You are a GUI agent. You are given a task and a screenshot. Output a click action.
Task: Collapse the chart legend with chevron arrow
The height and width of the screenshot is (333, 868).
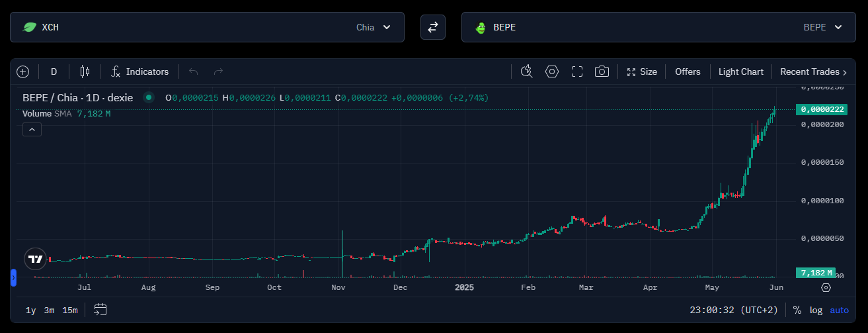click(x=32, y=130)
